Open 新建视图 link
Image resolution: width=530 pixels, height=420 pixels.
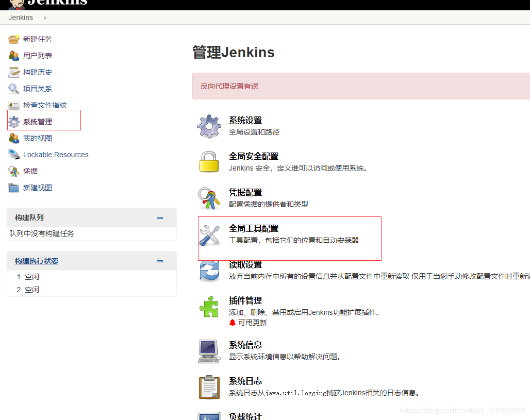click(38, 188)
